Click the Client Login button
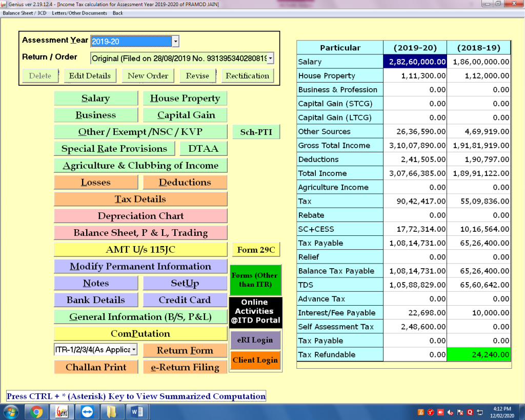This screenshot has width=525, height=420. tap(255, 360)
